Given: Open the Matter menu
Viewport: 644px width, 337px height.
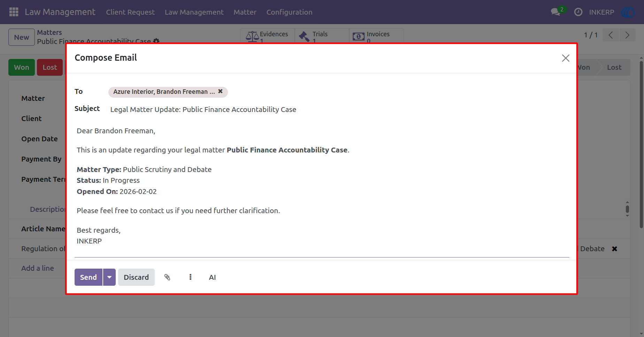Looking at the screenshot, I should [245, 12].
